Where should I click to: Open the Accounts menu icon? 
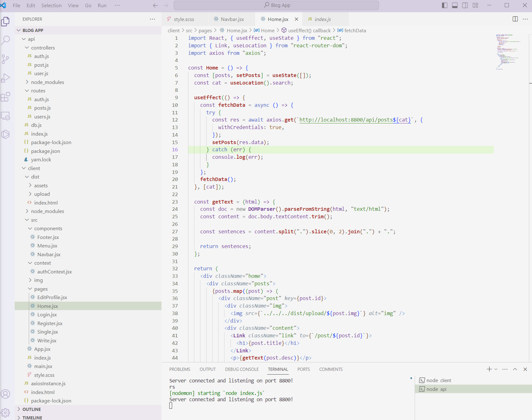pos(6,394)
